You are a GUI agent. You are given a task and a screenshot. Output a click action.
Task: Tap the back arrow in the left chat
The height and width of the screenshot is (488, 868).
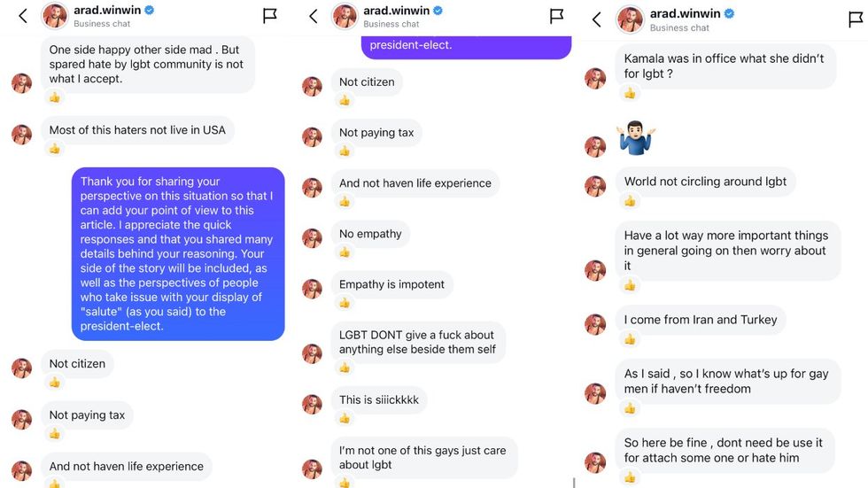pyautogui.click(x=23, y=16)
